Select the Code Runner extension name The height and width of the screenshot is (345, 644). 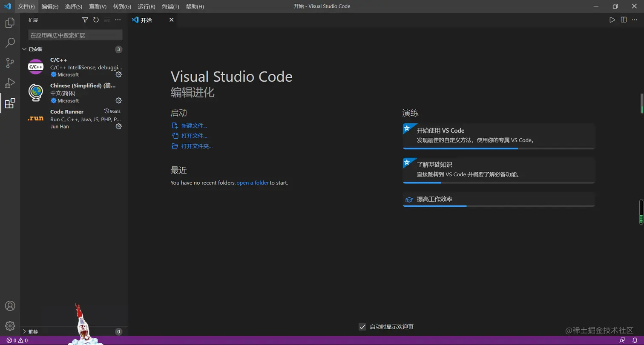pos(67,111)
